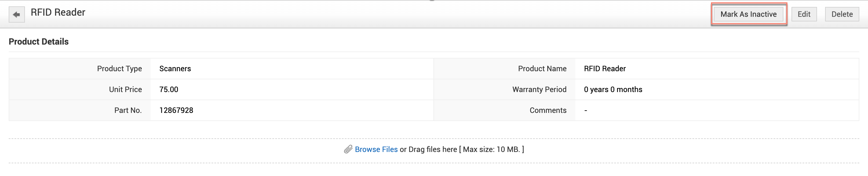Select the Comments field label
Screen dimensions: 868x176
(x=548, y=110)
